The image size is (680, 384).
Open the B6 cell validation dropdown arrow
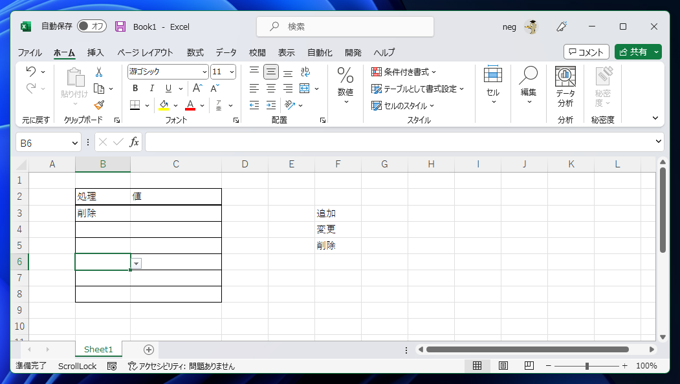coord(136,263)
